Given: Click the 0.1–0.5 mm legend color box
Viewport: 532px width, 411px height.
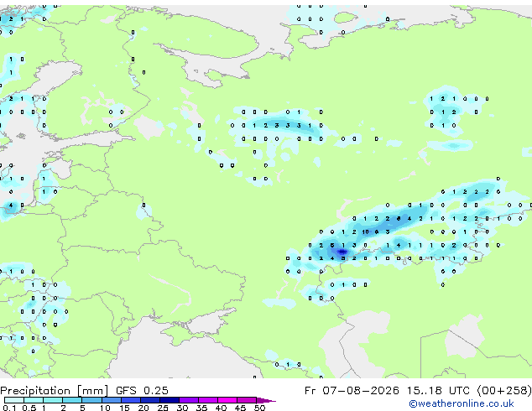Looking at the screenshot, I should tap(14, 400).
